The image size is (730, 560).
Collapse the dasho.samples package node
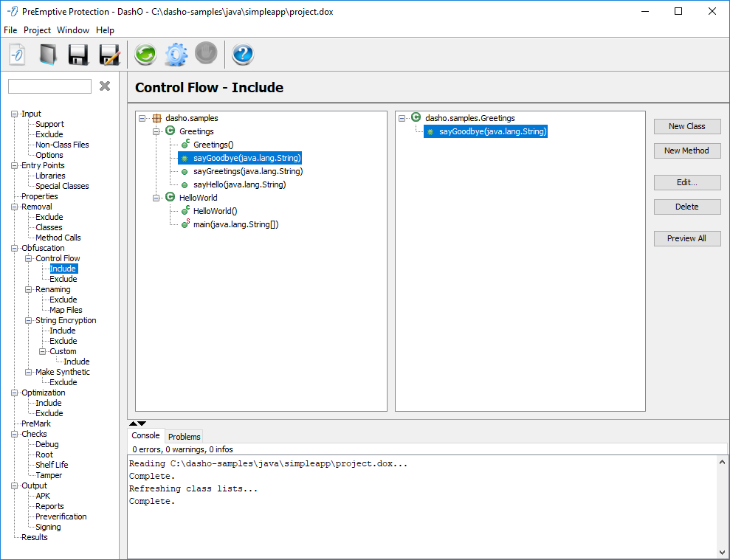coord(142,118)
